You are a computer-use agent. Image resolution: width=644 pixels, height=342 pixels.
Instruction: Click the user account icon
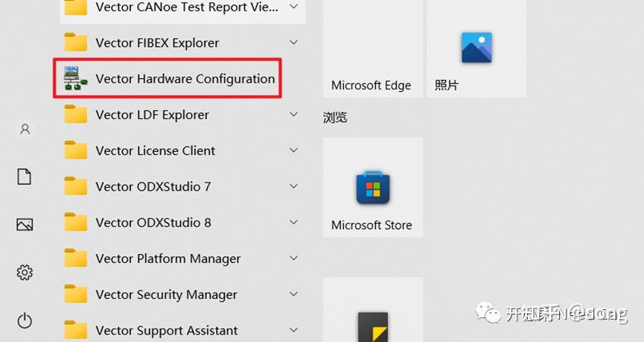(25, 130)
